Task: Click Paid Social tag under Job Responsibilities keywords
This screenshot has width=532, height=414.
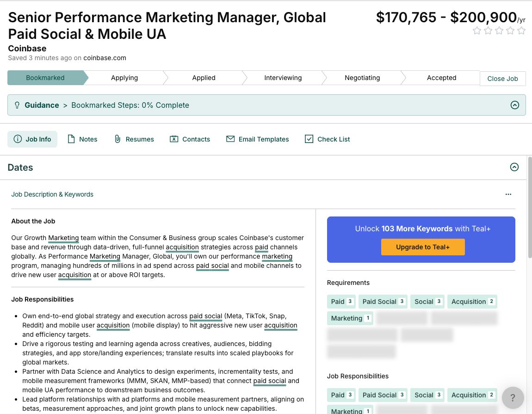Action: (x=383, y=395)
